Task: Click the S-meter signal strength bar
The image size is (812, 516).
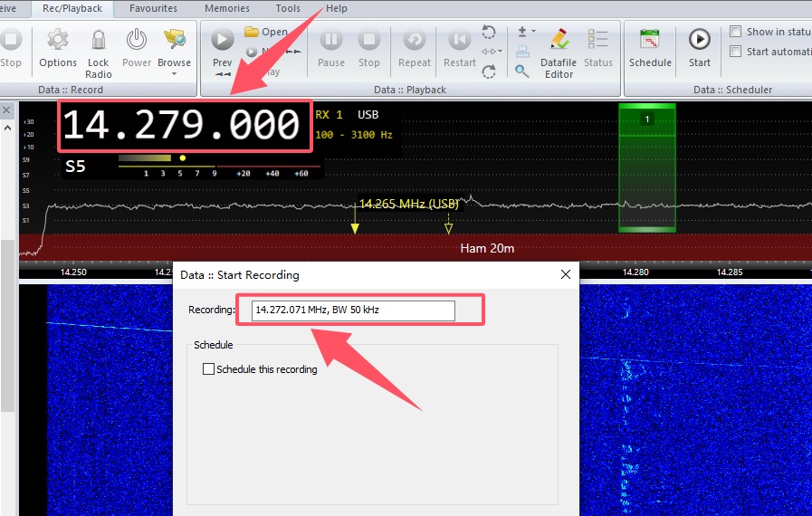Action: (x=145, y=158)
